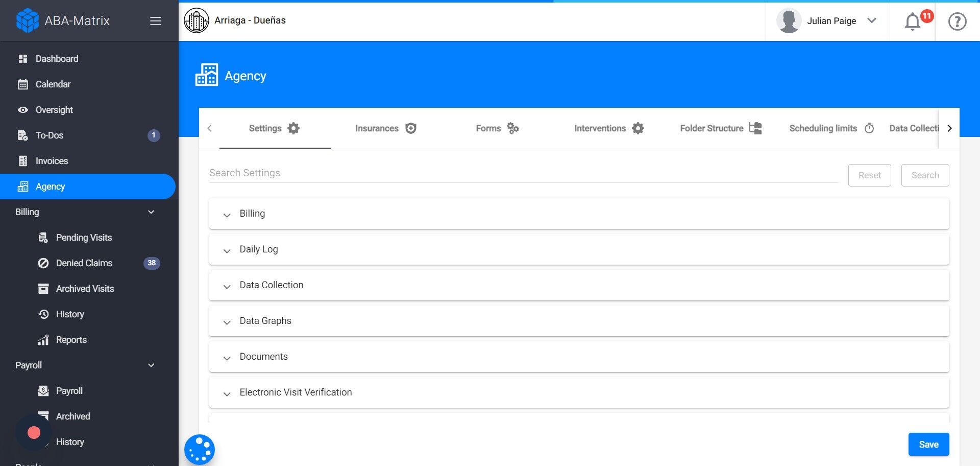The image size is (980, 466).
Task: Switch to the Insurances tab
Action: coord(386,128)
